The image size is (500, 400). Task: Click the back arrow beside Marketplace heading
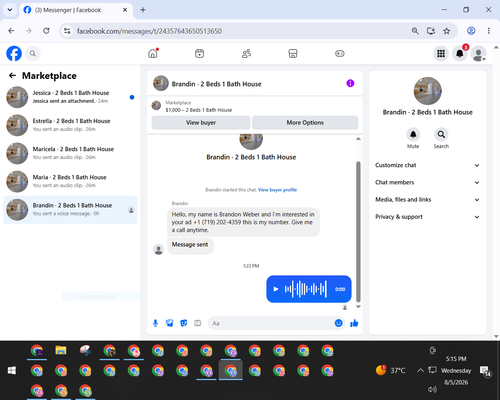[x=12, y=76]
